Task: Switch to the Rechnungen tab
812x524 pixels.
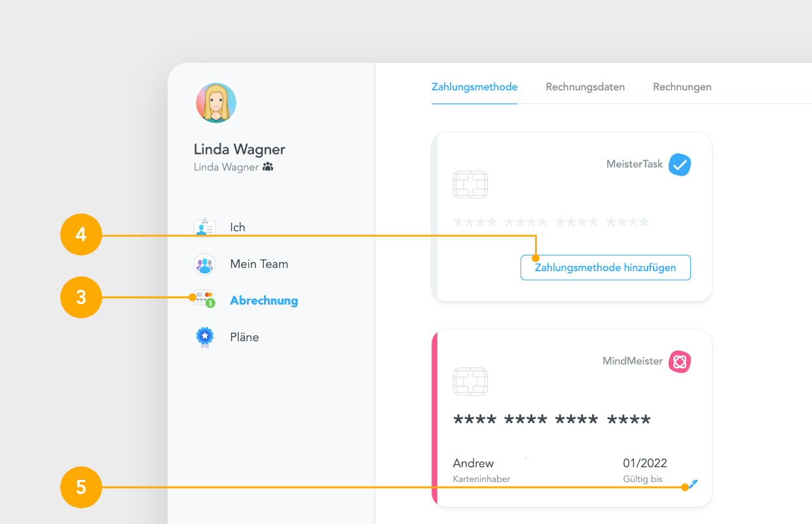Action: coord(682,86)
